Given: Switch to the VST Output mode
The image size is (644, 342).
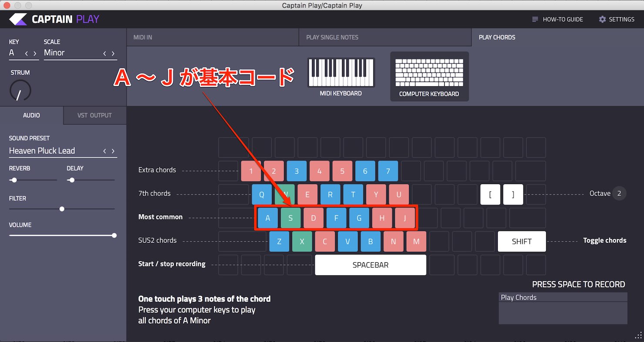Looking at the screenshot, I should pyautogui.click(x=95, y=115).
